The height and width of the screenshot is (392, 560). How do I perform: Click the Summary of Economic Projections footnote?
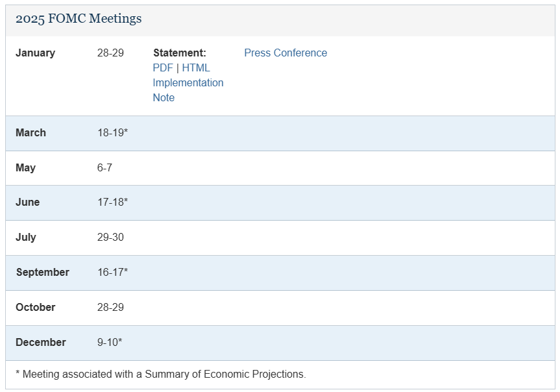(160, 374)
